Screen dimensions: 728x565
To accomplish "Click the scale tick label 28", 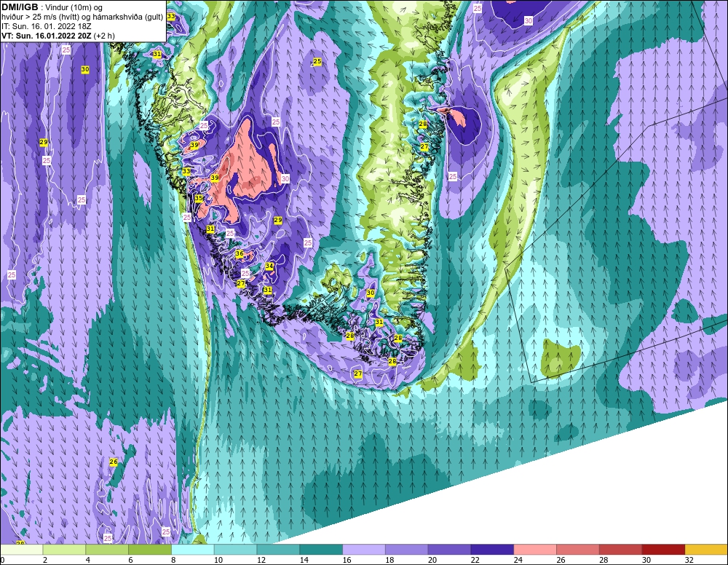I will coord(604,560).
